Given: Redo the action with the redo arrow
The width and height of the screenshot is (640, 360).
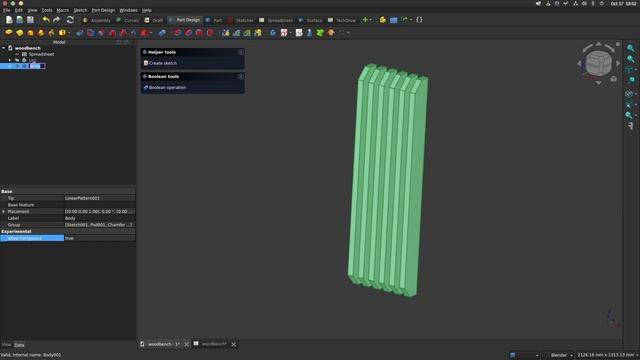Looking at the screenshot, I should pyautogui.click(x=57, y=20).
